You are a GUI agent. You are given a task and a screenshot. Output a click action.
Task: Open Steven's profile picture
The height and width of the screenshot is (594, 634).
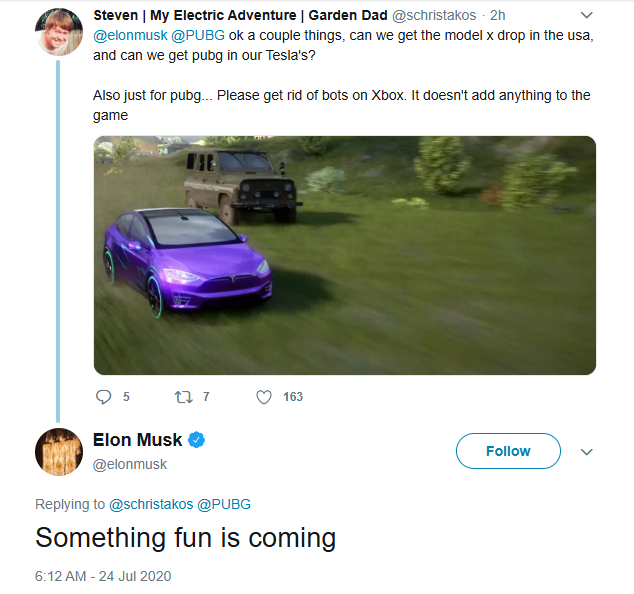point(58,32)
